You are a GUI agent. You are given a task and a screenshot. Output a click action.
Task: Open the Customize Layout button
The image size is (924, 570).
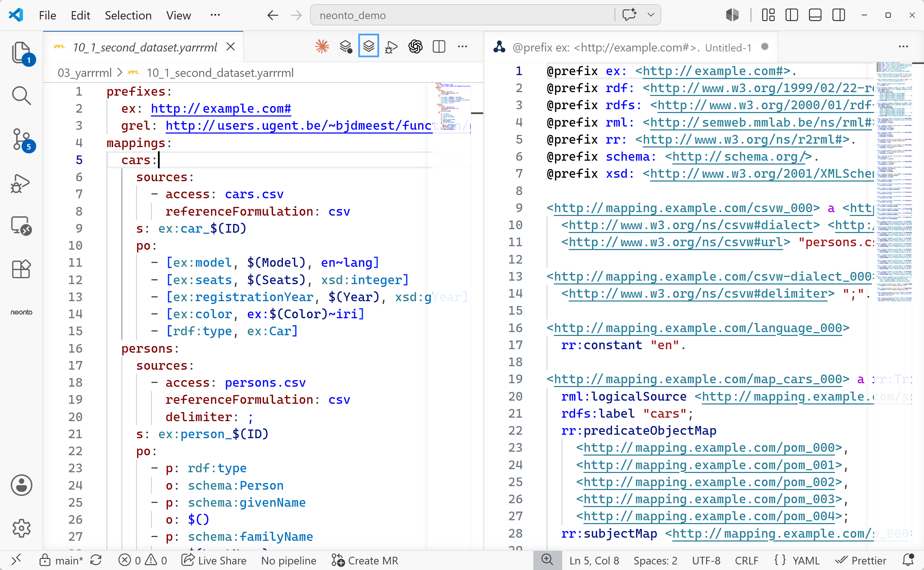768,15
